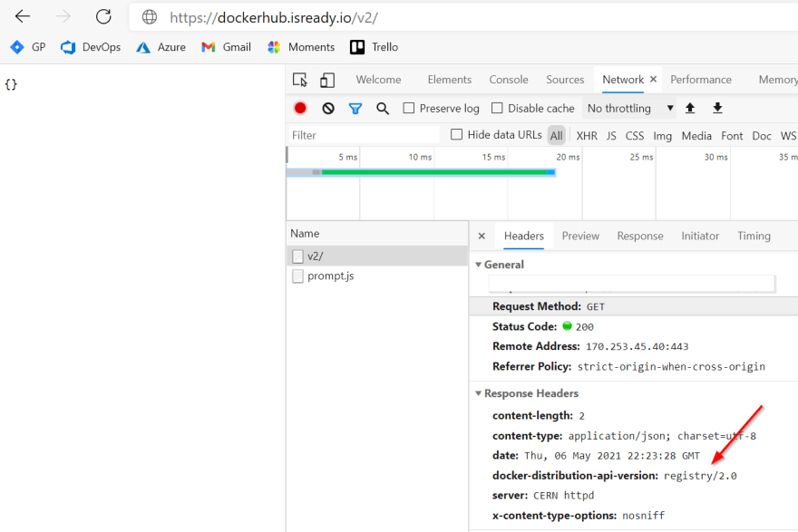Click the browser back arrow
The image size is (798, 532).
(23, 17)
